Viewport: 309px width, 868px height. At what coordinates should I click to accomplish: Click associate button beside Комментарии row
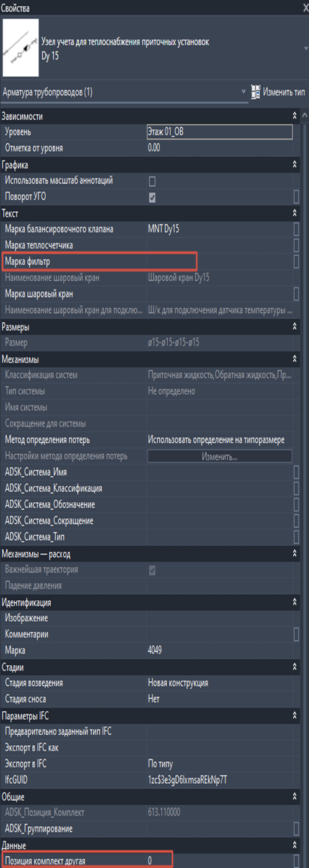(297, 634)
